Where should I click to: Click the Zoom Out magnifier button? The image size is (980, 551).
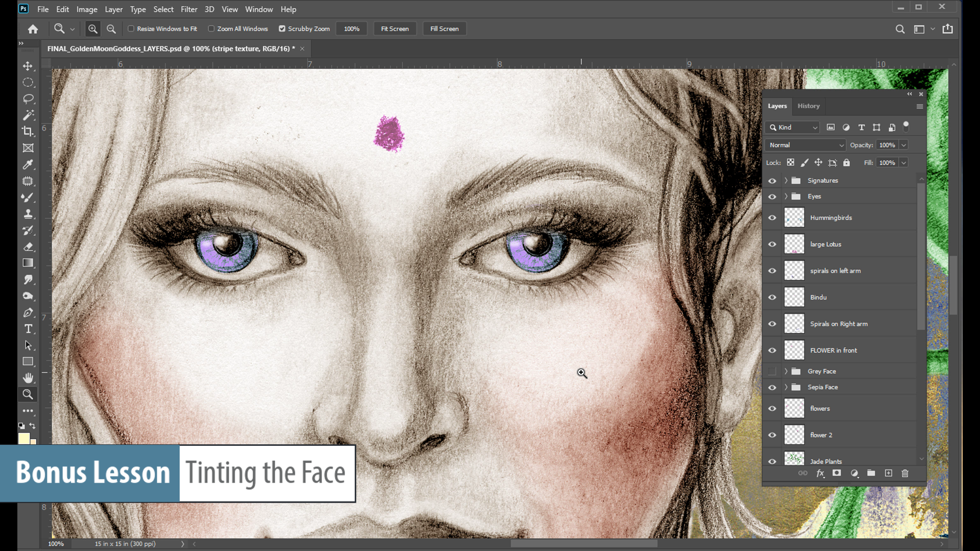point(111,29)
